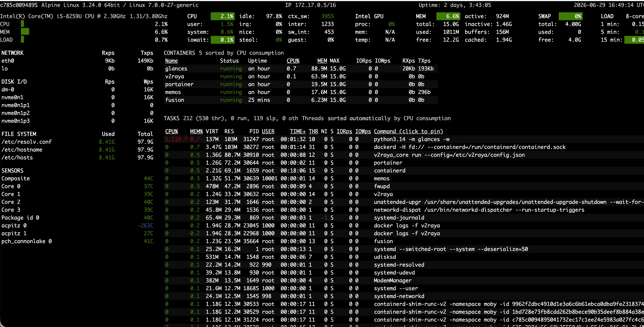This screenshot has height=327, width=644.
Task: Sort containers by the Name header
Action: [x=171, y=61]
